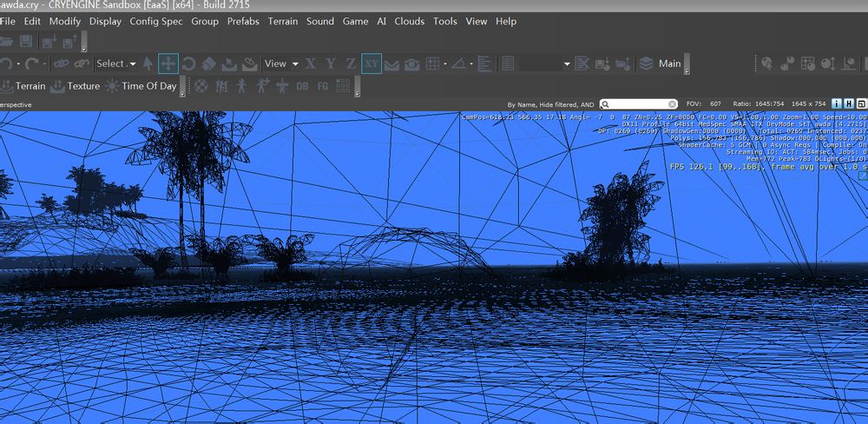Click the single character figure icon
Screen dimensions: 868x424
[241, 86]
